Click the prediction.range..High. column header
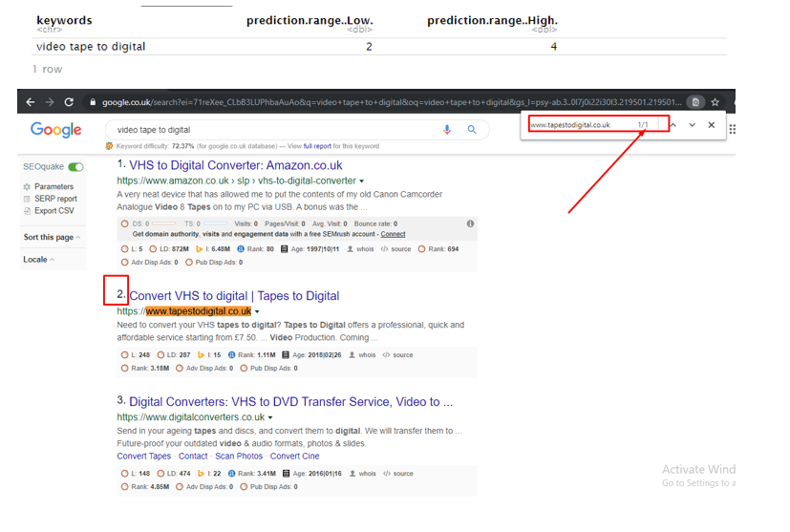Viewport: 790px width, 532px height. (492, 21)
